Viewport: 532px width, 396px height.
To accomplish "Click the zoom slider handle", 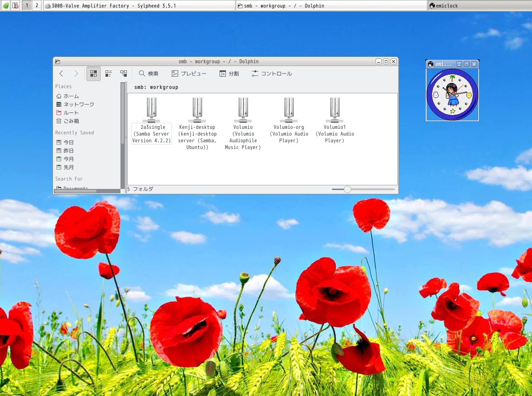I will (x=347, y=189).
